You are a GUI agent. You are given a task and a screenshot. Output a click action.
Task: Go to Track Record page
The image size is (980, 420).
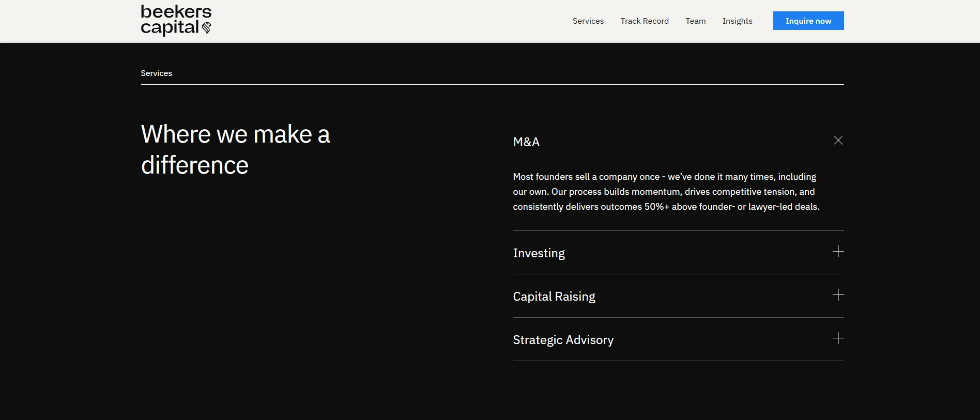coord(645,21)
